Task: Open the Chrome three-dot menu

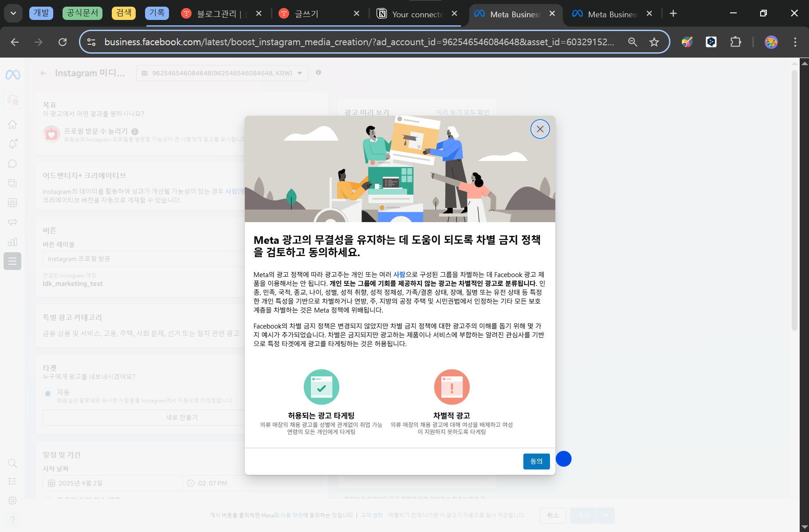Action: (795, 42)
